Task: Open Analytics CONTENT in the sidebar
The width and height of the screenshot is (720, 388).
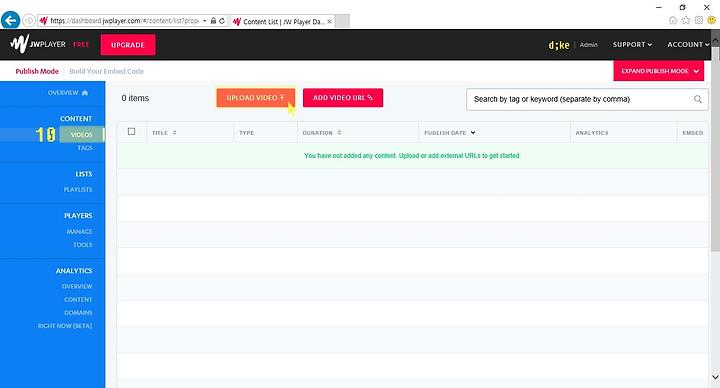Action: tap(79, 299)
